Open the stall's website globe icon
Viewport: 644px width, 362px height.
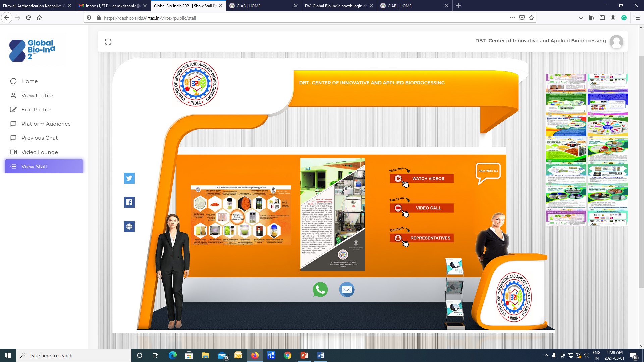coord(129,227)
